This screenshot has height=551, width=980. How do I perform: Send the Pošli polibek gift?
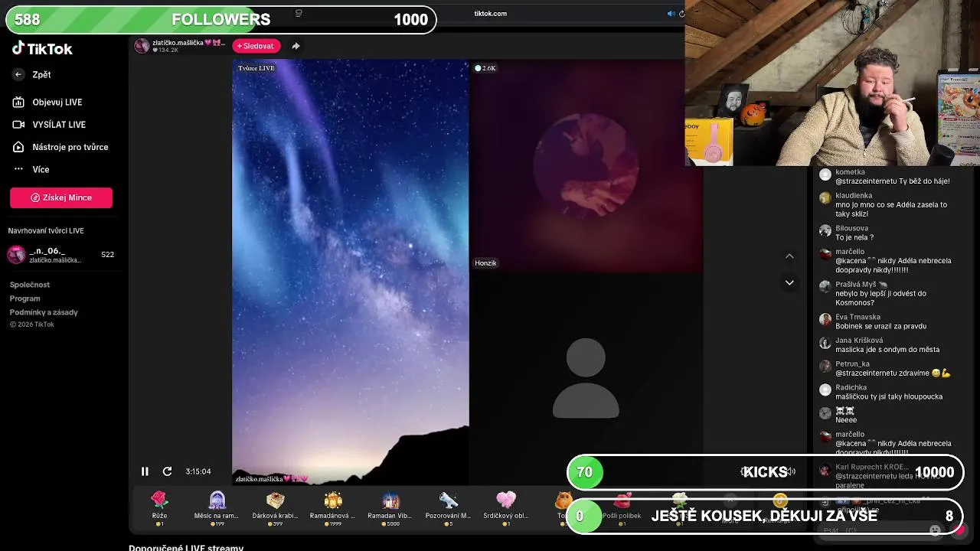click(622, 508)
